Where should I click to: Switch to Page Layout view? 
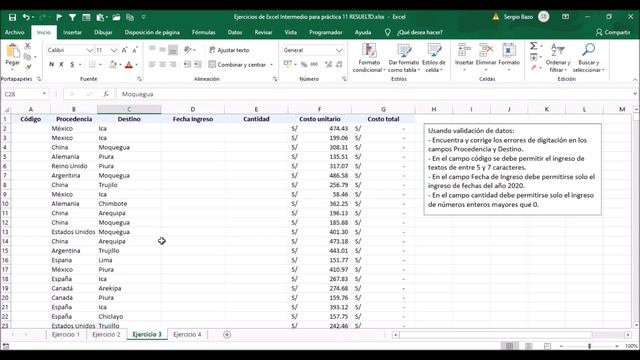click(529, 346)
